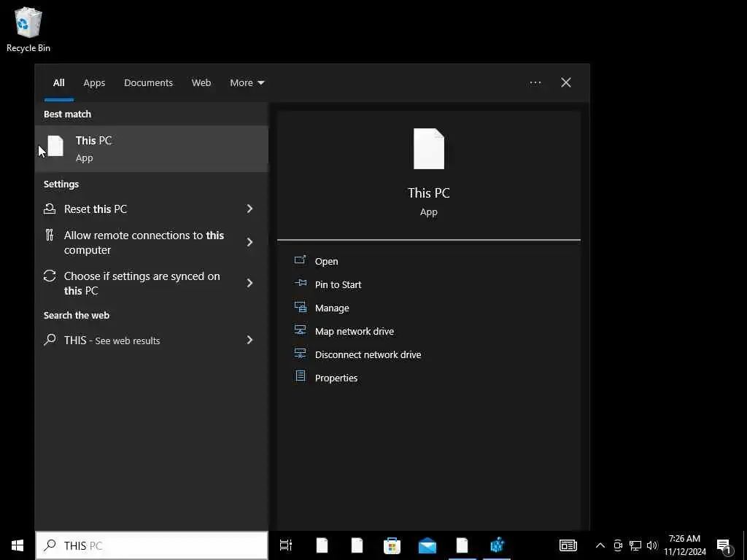This screenshot has width=747, height=560.
Task: Open Task View from the taskbar
Action: point(286,545)
